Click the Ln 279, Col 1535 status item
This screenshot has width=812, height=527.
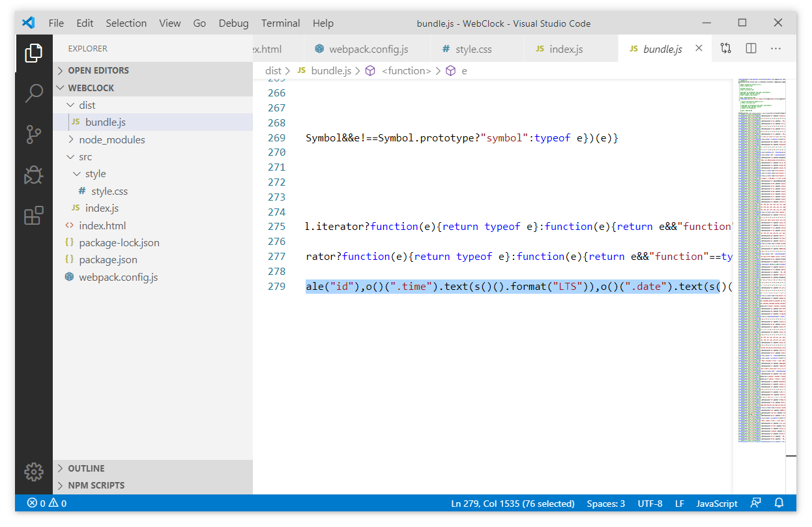[x=513, y=504]
